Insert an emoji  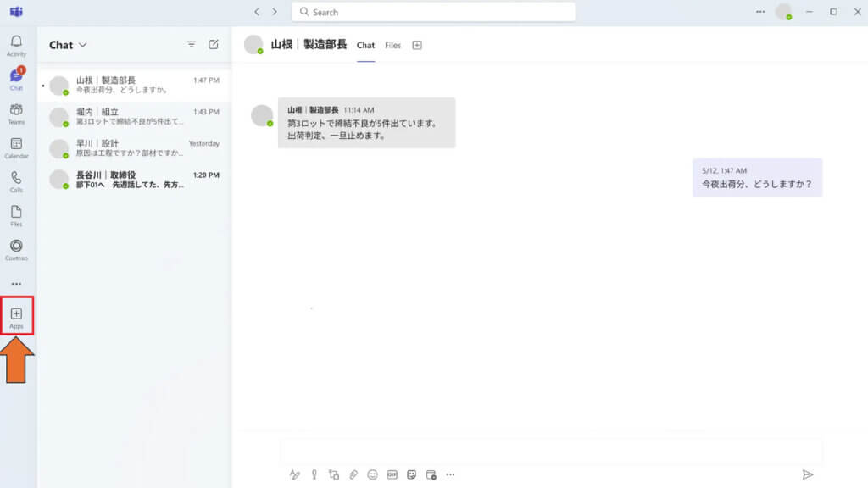pyautogui.click(x=370, y=475)
